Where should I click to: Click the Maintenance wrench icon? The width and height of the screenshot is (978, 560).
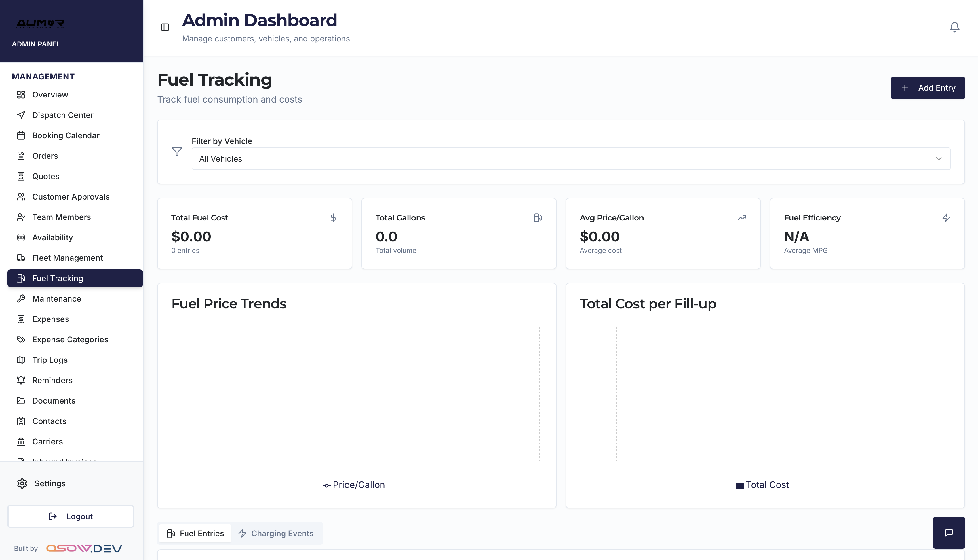tap(21, 299)
